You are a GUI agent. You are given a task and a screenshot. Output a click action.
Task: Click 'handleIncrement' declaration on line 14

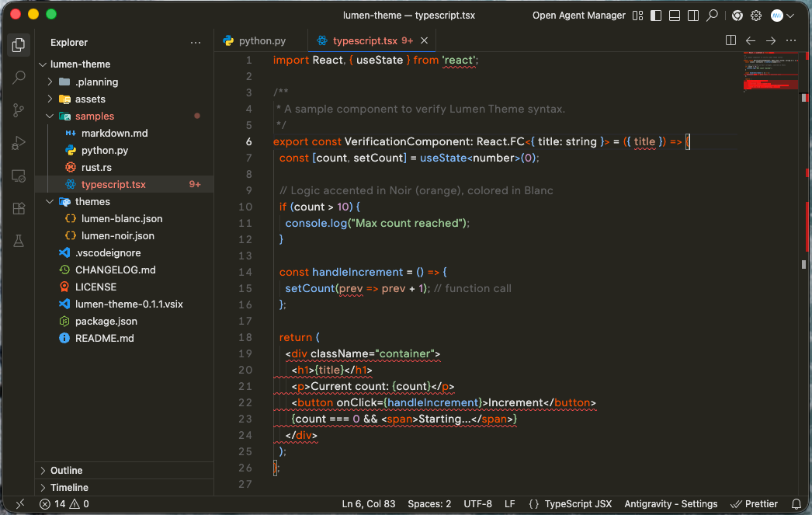tap(357, 272)
